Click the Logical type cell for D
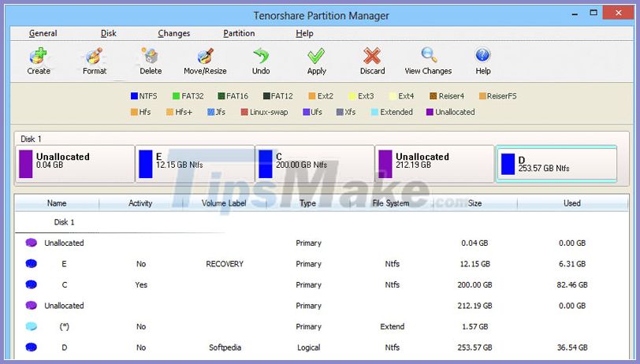 (x=309, y=347)
